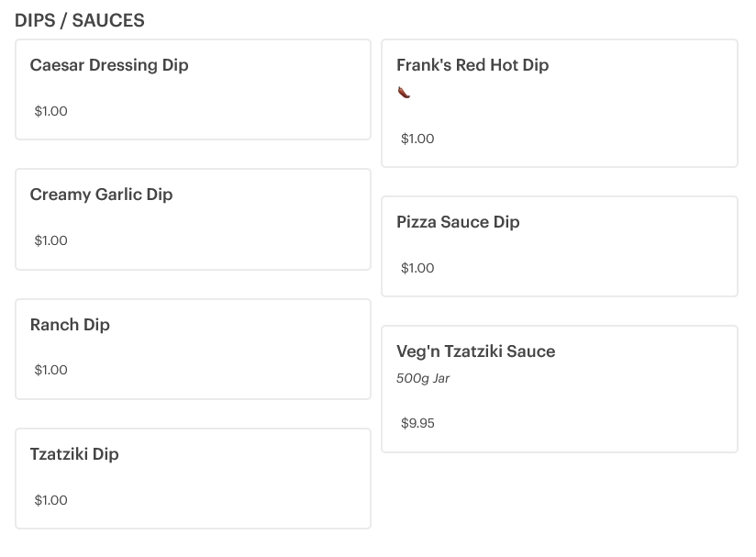
Task: Click the Caesar Dressing Dip $1.00 price
Action: [51, 111]
